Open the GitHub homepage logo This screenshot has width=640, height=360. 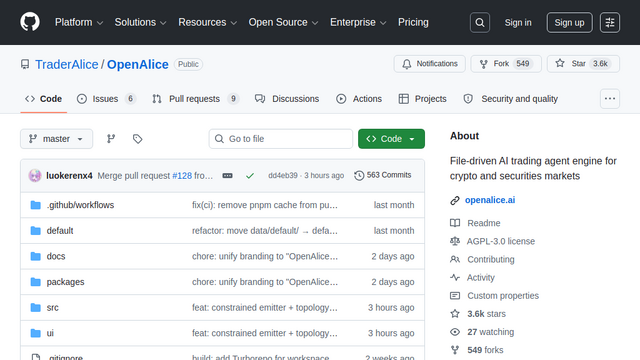[30, 22]
